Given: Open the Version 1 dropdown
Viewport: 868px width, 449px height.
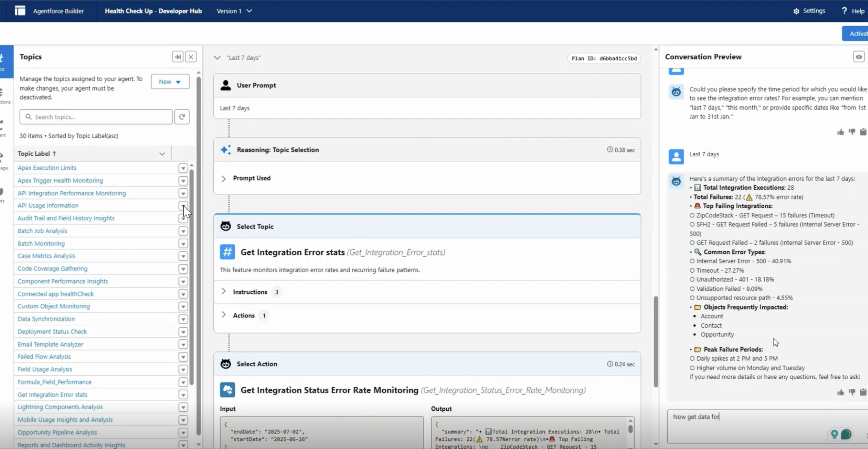Looking at the screenshot, I should [x=234, y=11].
